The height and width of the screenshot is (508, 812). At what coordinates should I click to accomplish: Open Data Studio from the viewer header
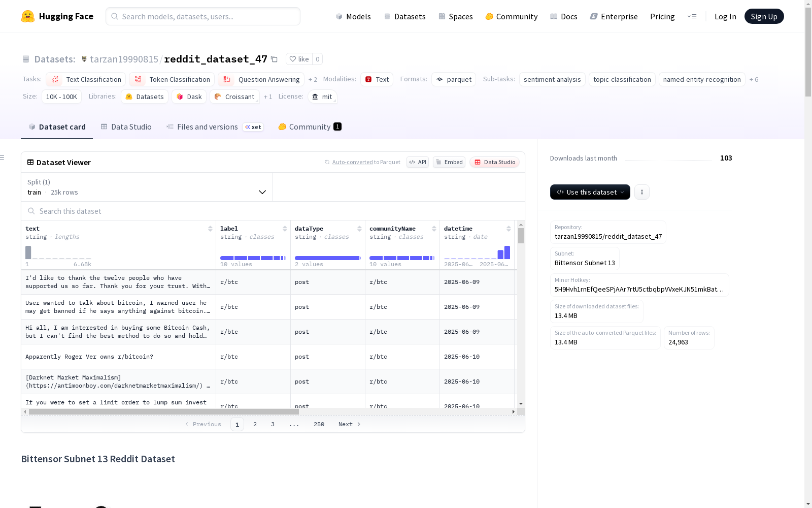(495, 162)
